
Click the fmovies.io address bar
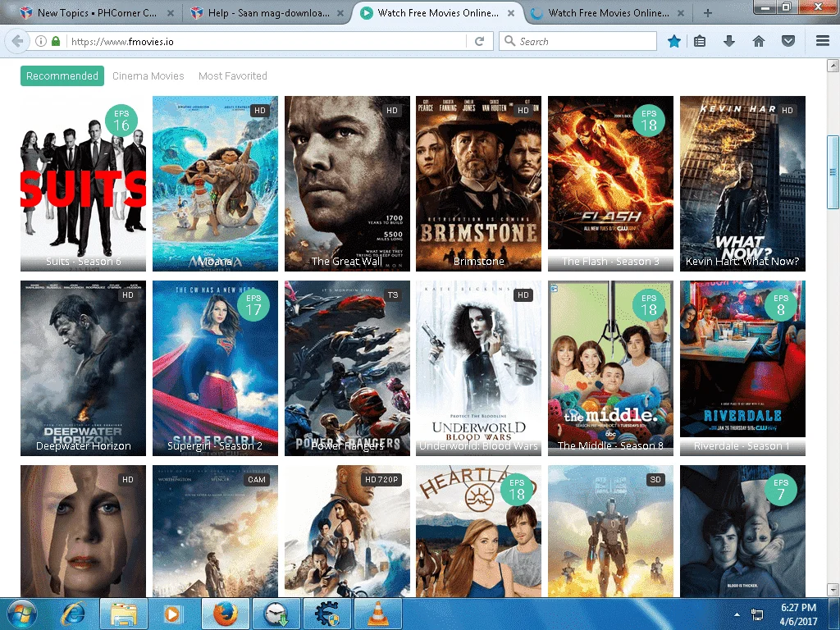[x=265, y=41]
